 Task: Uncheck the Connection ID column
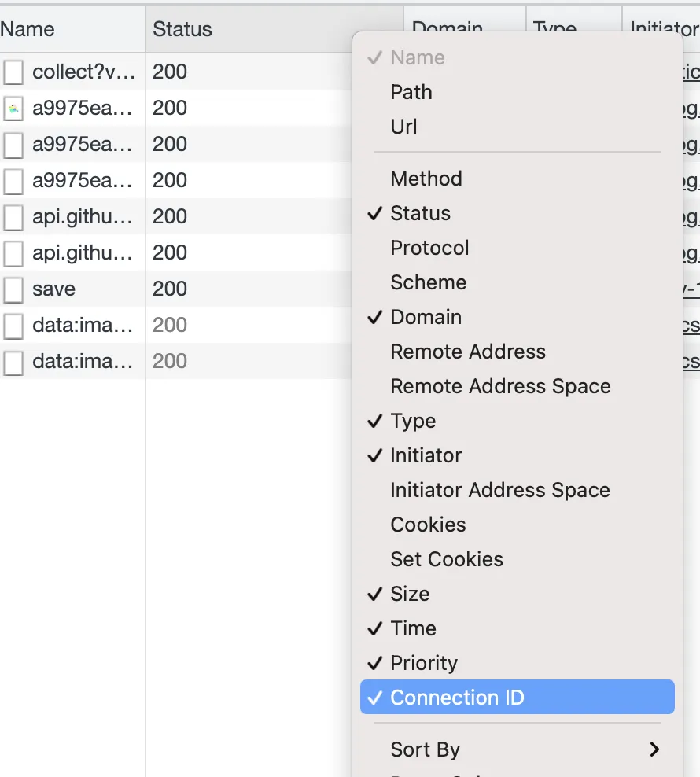click(457, 698)
